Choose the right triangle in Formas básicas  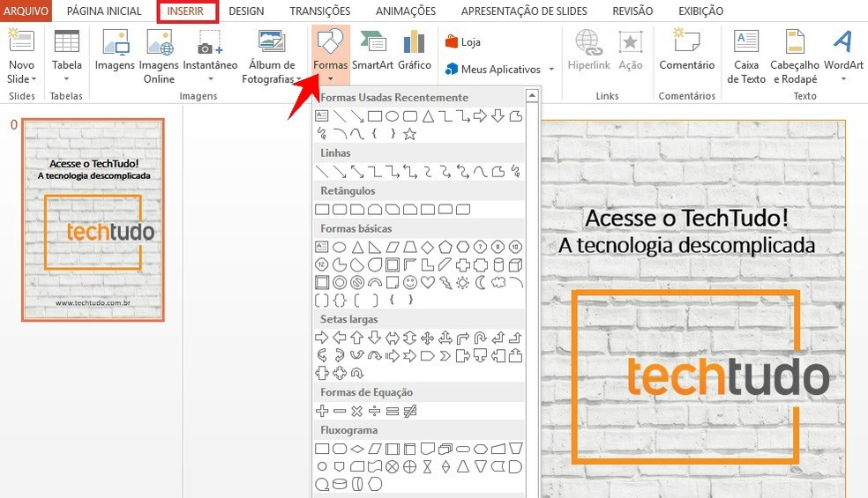point(375,247)
